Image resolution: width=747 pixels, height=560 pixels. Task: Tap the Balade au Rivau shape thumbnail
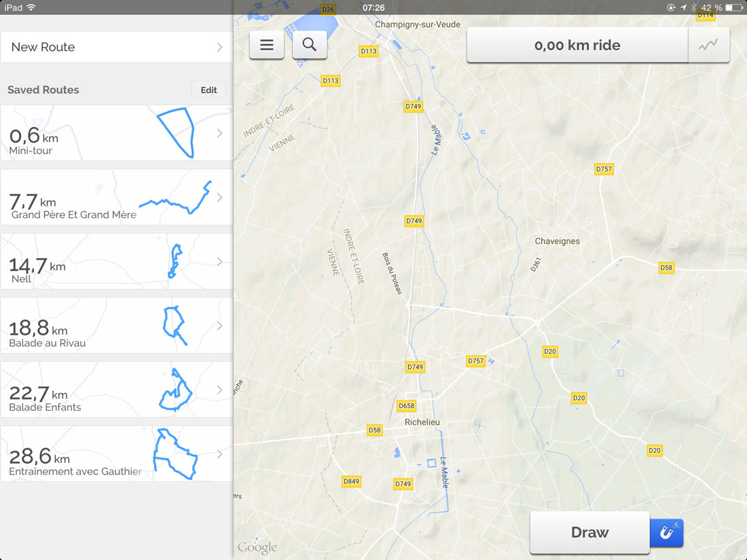coord(175,326)
